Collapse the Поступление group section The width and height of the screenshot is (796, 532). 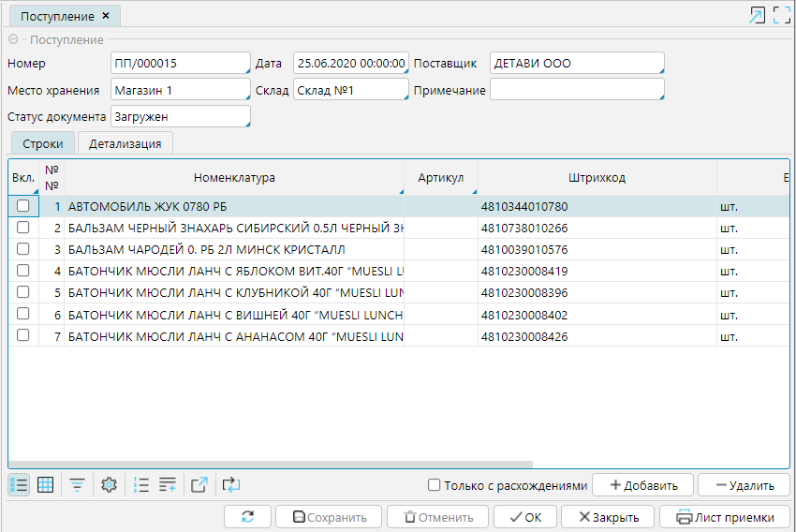point(13,39)
